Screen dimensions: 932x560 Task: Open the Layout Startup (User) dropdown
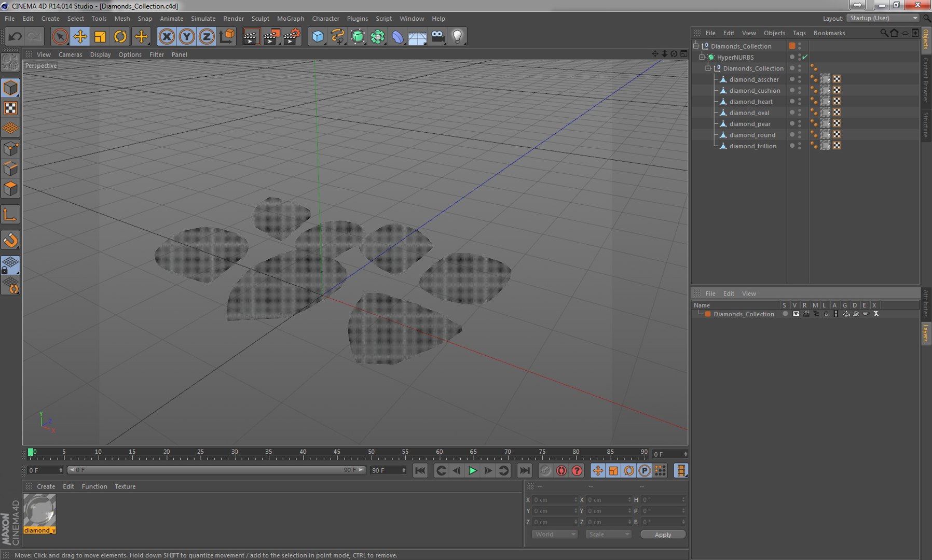[883, 18]
